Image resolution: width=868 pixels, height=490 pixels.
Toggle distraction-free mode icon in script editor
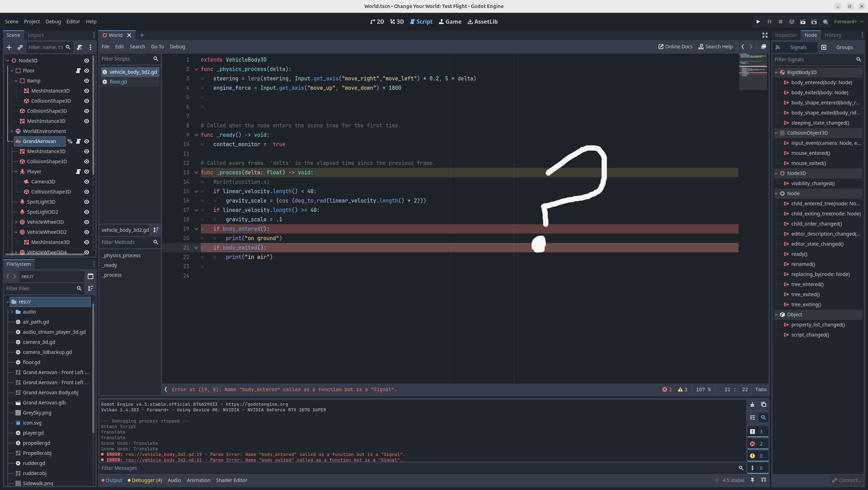(765, 35)
